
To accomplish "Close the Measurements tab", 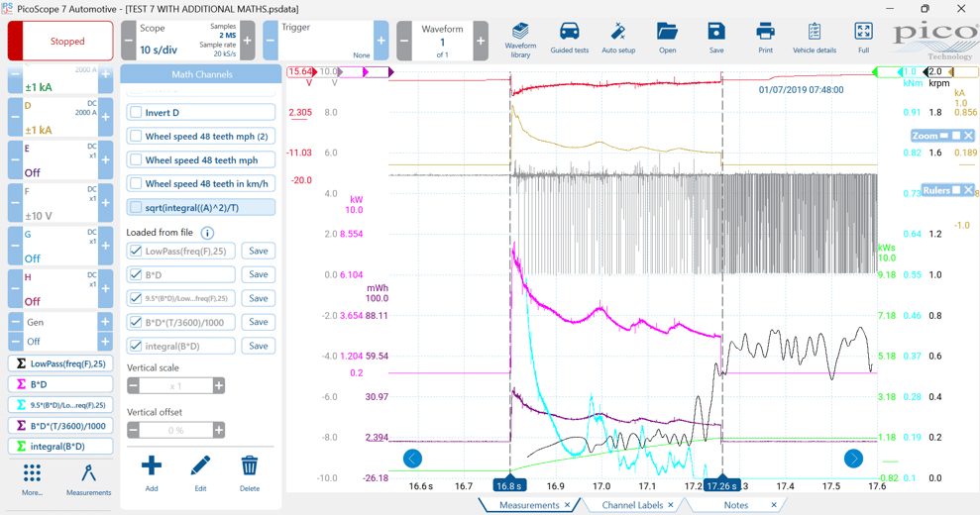I will 568,505.
